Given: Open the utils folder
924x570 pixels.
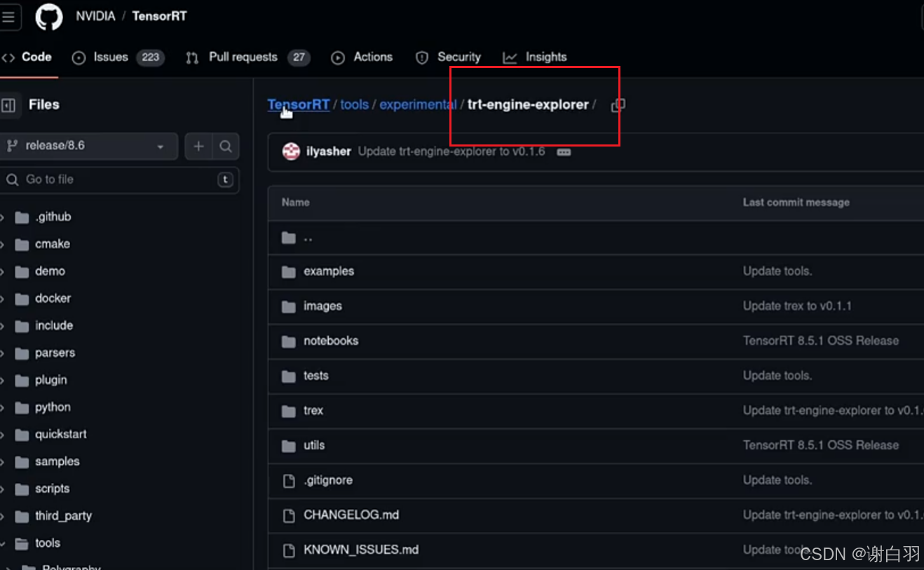Looking at the screenshot, I should click(314, 445).
